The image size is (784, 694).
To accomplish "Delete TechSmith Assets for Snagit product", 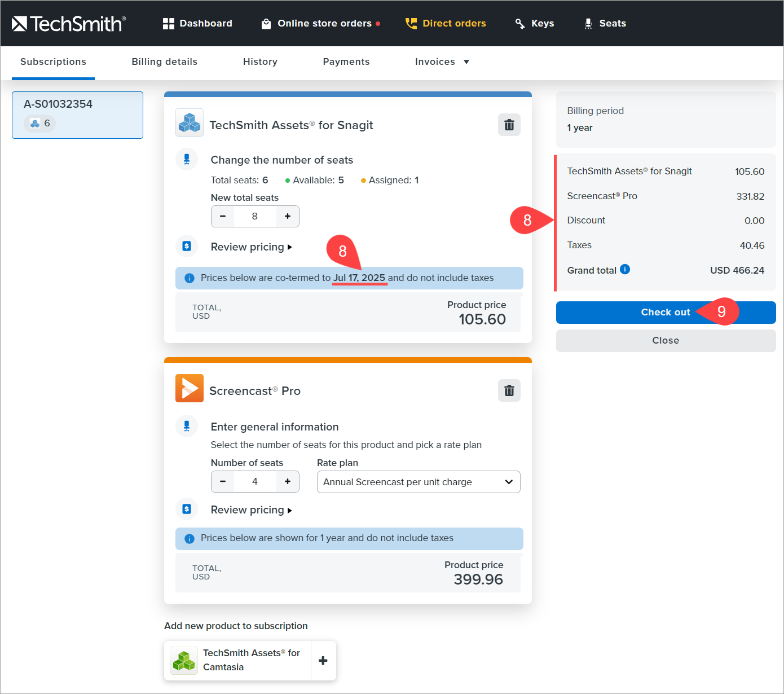I will coord(509,125).
